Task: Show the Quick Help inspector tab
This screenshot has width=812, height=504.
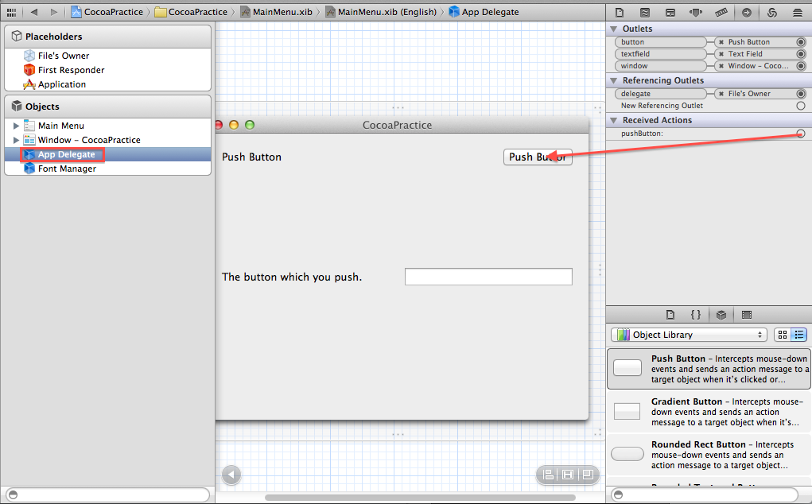Action: coord(645,13)
